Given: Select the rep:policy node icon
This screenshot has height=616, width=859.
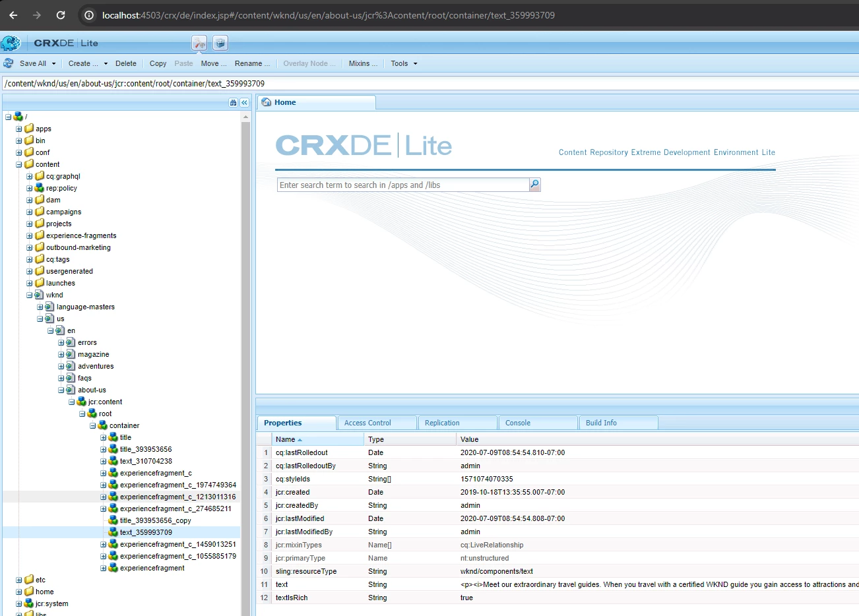Looking at the screenshot, I should coord(40,188).
